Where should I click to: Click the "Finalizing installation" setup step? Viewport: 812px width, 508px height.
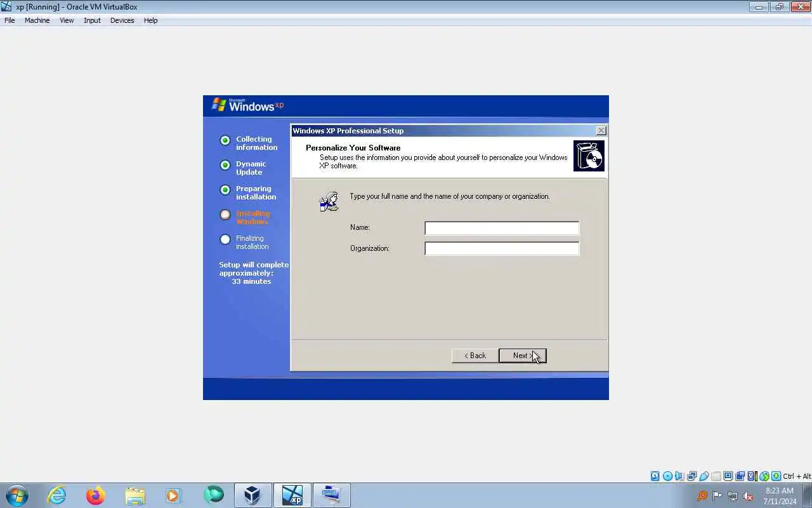coord(252,242)
